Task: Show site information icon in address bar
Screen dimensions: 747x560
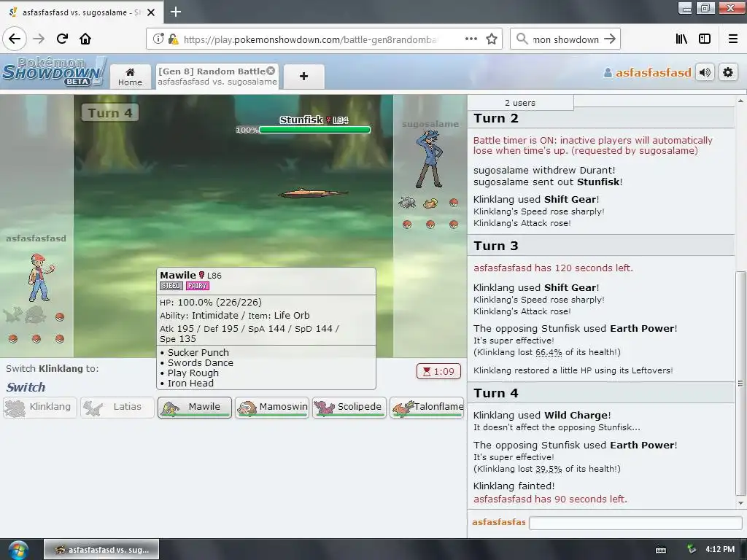Action: (158, 39)
